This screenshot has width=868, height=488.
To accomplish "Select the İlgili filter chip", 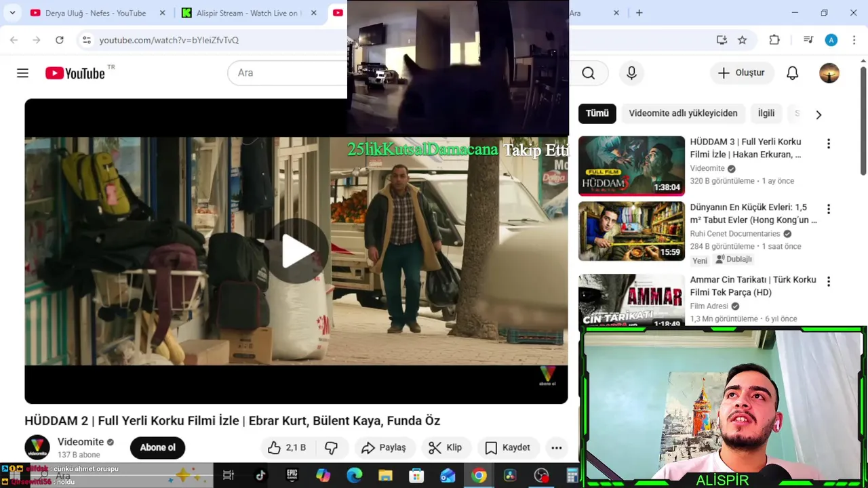I will 766,113.
